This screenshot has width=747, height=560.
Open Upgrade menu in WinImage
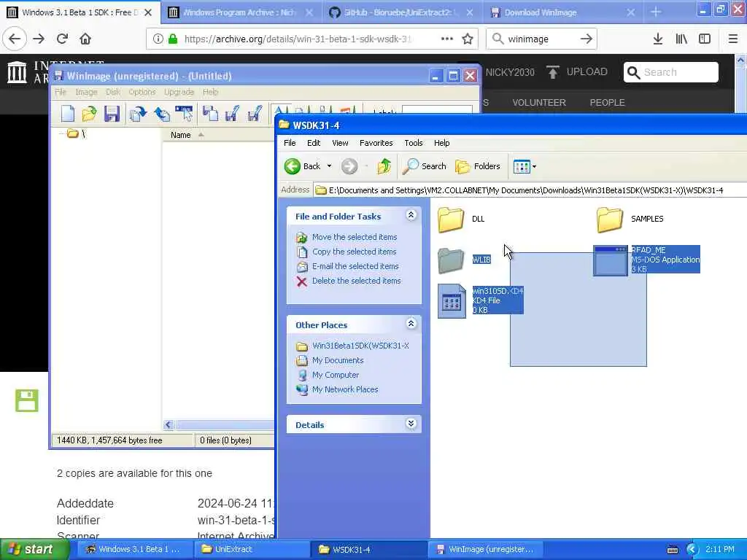point(179,92)
